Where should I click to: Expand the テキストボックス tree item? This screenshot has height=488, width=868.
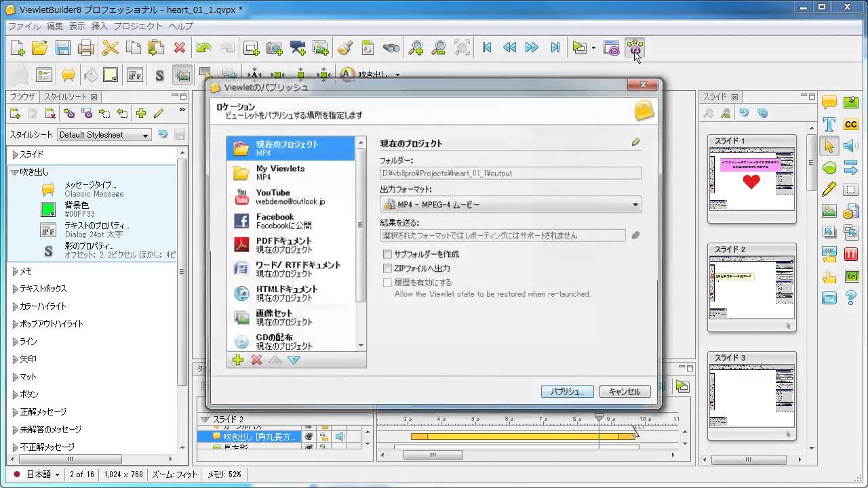(x=16, y=289)
